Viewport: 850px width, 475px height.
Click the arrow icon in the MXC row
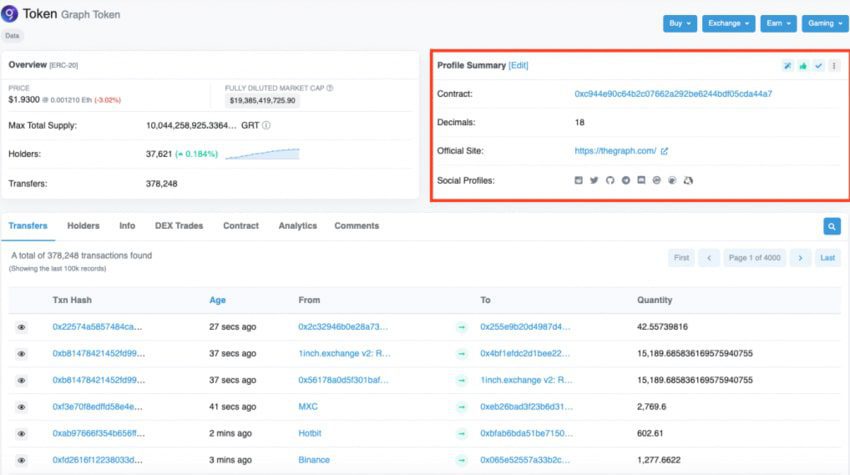coord(461,407)
